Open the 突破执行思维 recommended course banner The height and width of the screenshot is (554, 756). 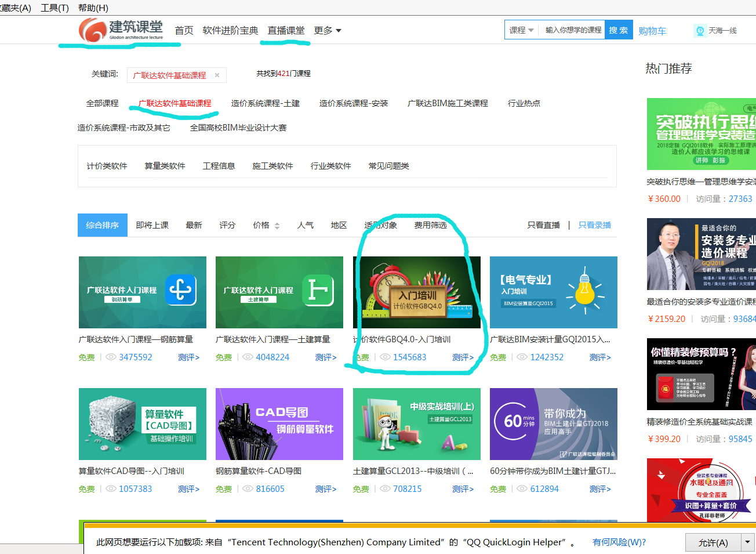point(702,134)
